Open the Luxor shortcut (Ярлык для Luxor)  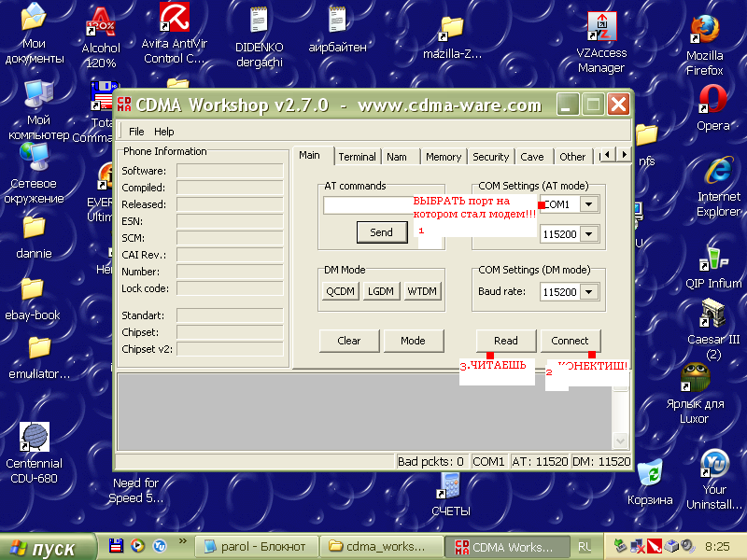[695, 394]
